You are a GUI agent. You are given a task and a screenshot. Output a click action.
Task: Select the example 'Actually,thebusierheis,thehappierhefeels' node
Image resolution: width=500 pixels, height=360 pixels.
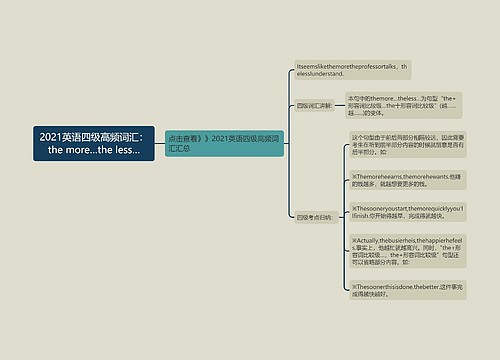pos(408,251)
